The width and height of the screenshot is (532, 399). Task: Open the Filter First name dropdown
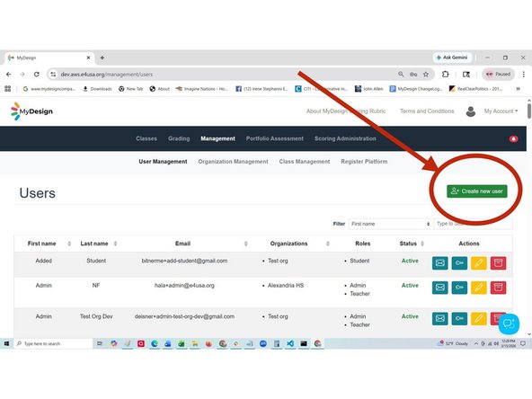391,224
